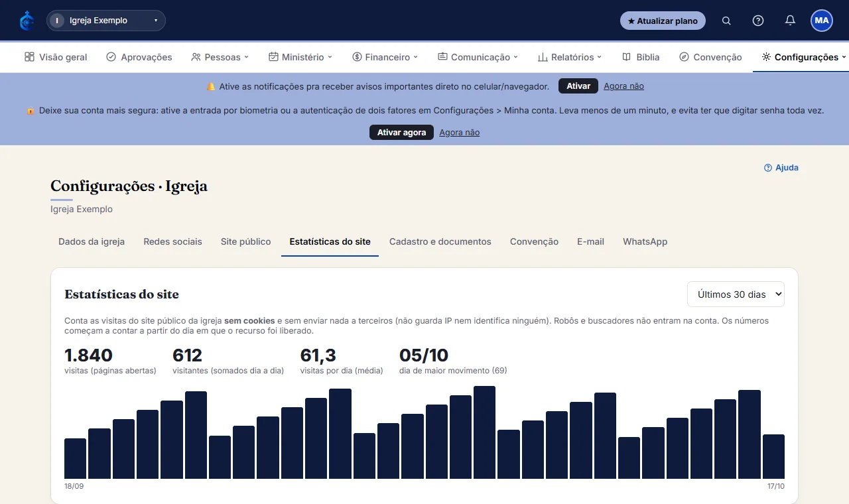Expand the Financeiro menu chevron
Viewport: 849px width, 504px height.
416,57
